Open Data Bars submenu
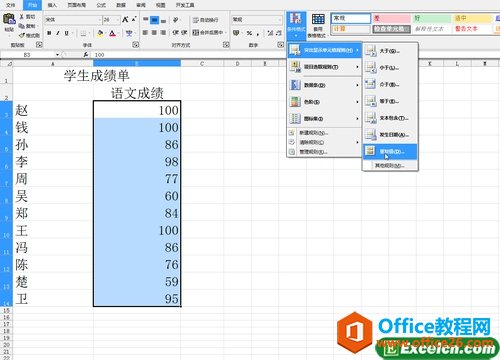500x360 pixels. [x=324, y=85]
